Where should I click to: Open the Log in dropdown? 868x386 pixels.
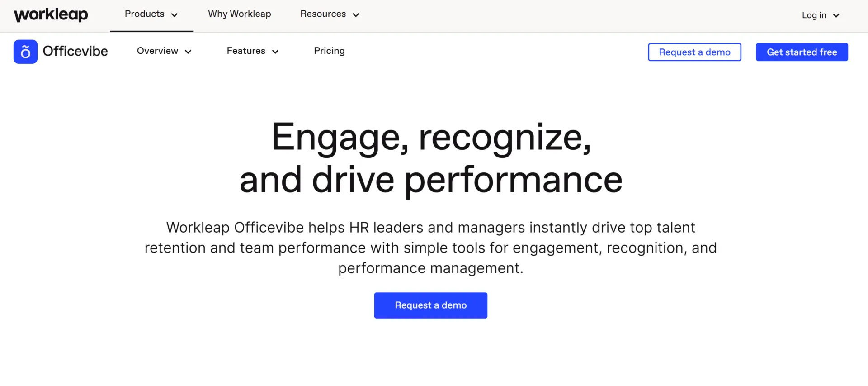[821, 15]
